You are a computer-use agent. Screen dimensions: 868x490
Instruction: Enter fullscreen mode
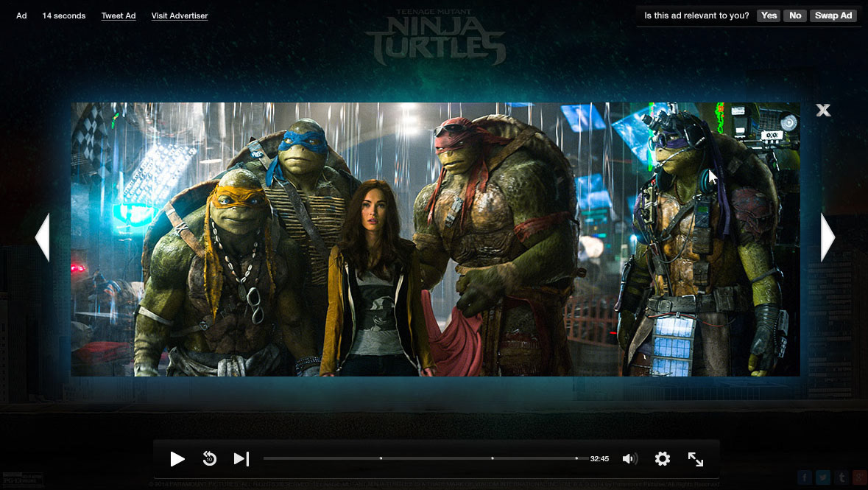(695, 459)
